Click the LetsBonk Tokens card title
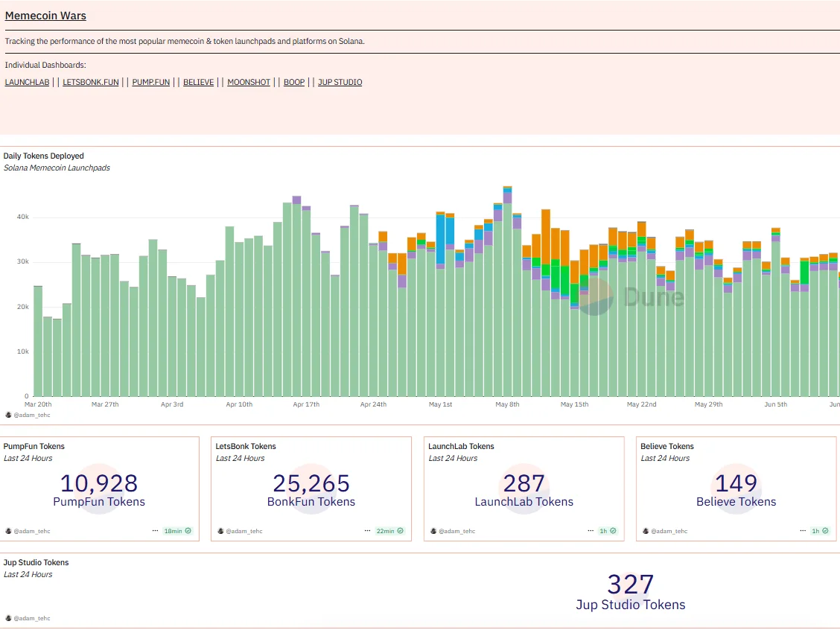The image size is (840, 630). [246, 446]
